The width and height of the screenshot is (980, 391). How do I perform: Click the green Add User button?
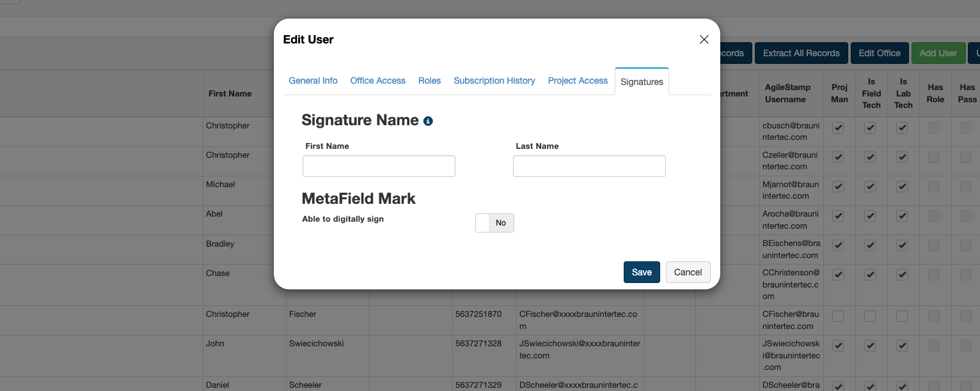pyautogui.click(x=938, y=53)
